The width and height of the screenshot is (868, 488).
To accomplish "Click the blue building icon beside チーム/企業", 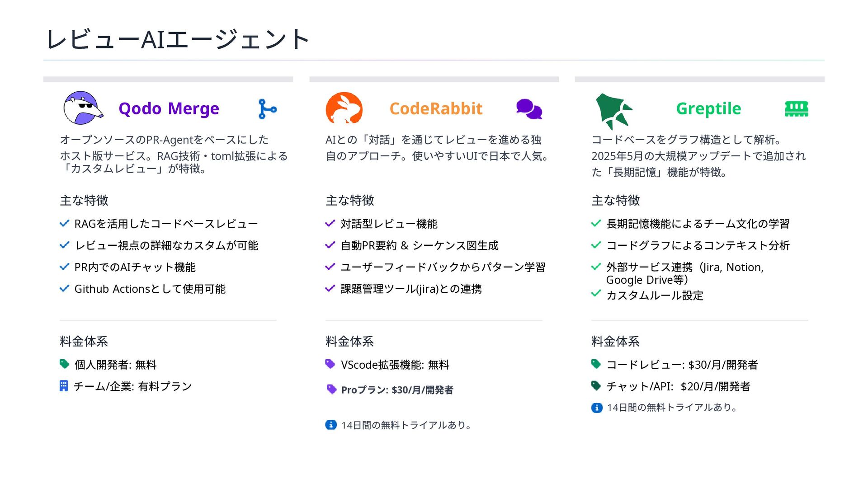I will tap(64, 386).
